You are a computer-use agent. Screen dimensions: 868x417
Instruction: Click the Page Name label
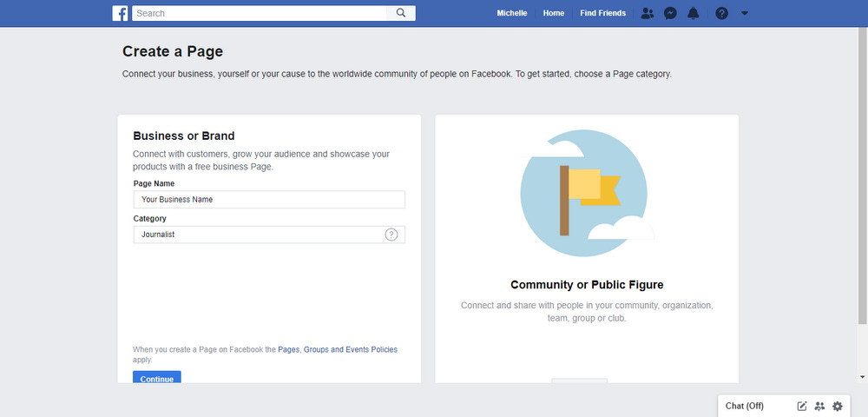tap(154, 183)
